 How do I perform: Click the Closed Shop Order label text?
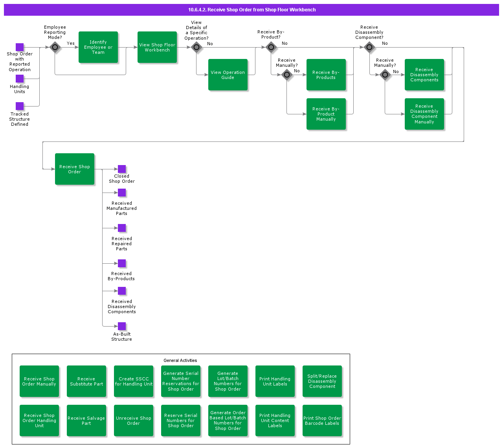(x=122, y=179)
